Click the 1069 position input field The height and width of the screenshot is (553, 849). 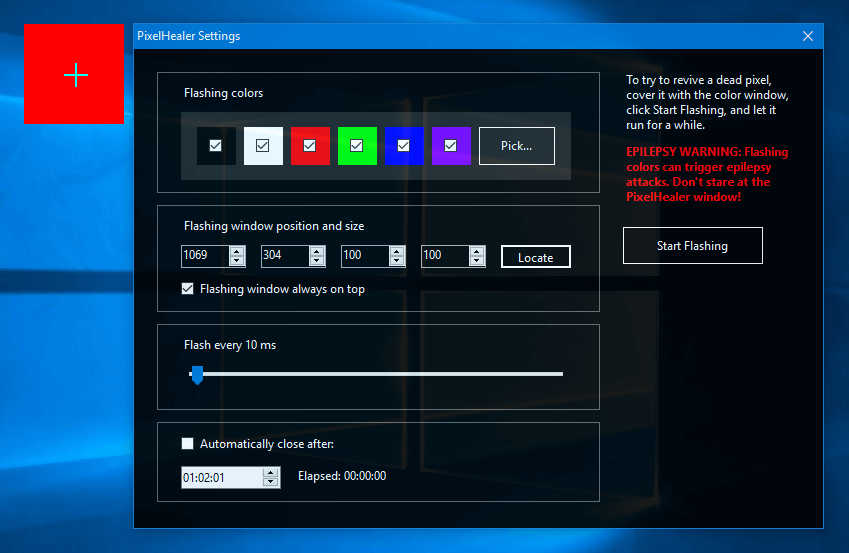[x=205, y=256]
